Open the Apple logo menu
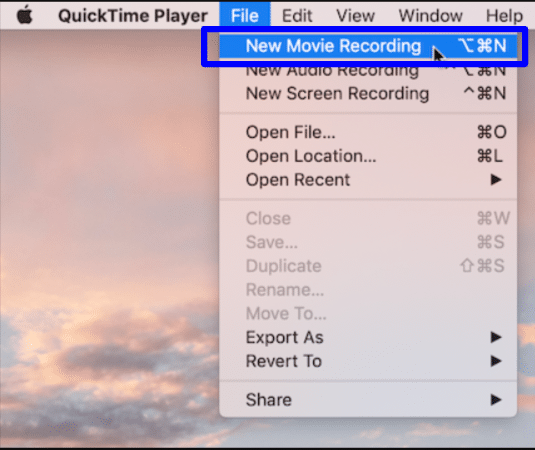 25,15
